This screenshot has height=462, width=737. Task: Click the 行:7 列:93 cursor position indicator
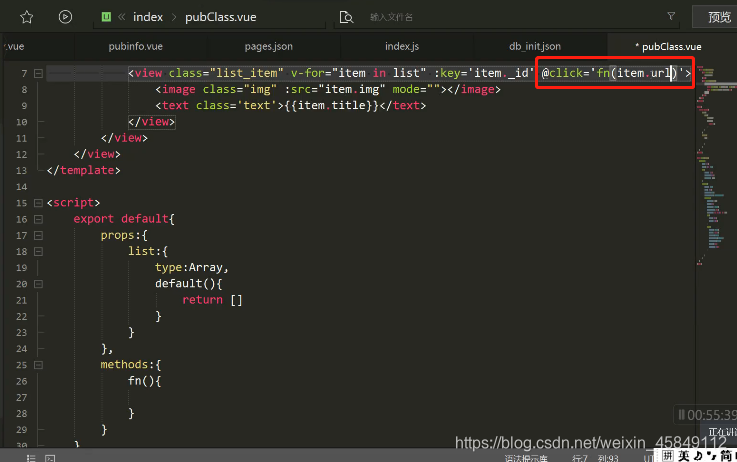click(x=595, y=458)
